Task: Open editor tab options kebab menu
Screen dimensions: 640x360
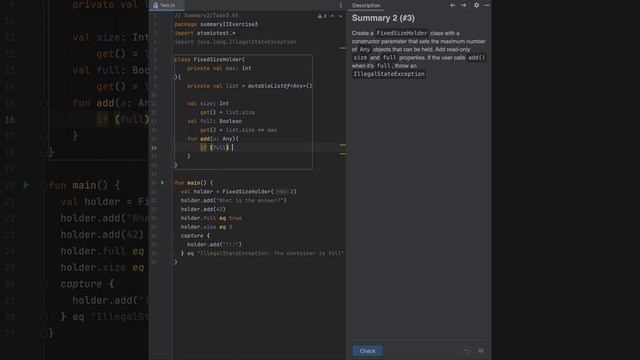Action: [x=340, y=5]
